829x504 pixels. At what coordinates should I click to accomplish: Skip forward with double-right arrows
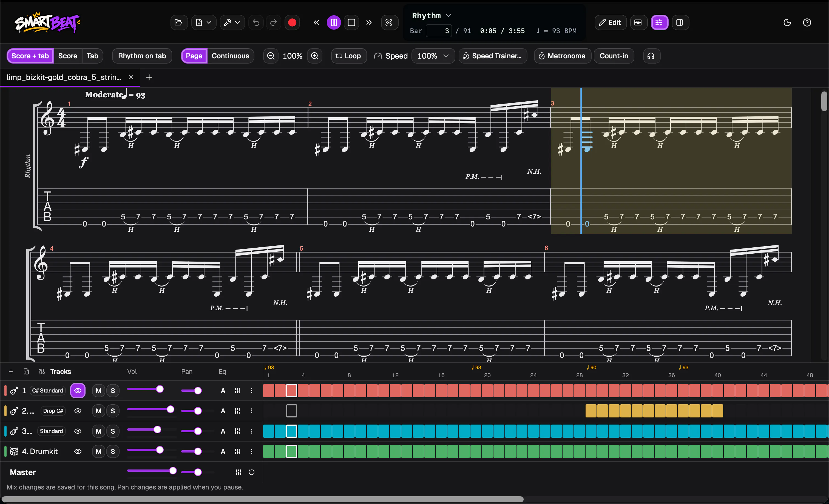[369, 22]
